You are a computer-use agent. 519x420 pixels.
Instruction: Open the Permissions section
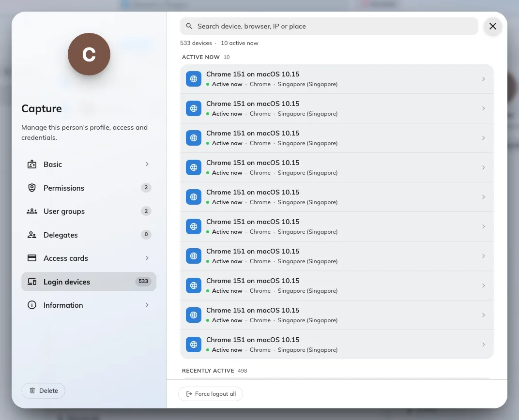[89, 188]
